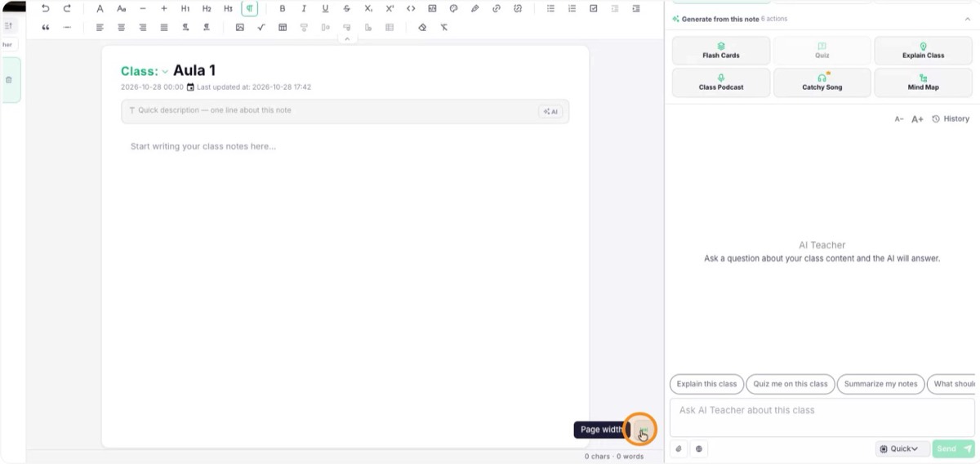This screenshot has height=464, width=980.
Task: Decrease indent of the paragraph
Action: pos(614,8)
